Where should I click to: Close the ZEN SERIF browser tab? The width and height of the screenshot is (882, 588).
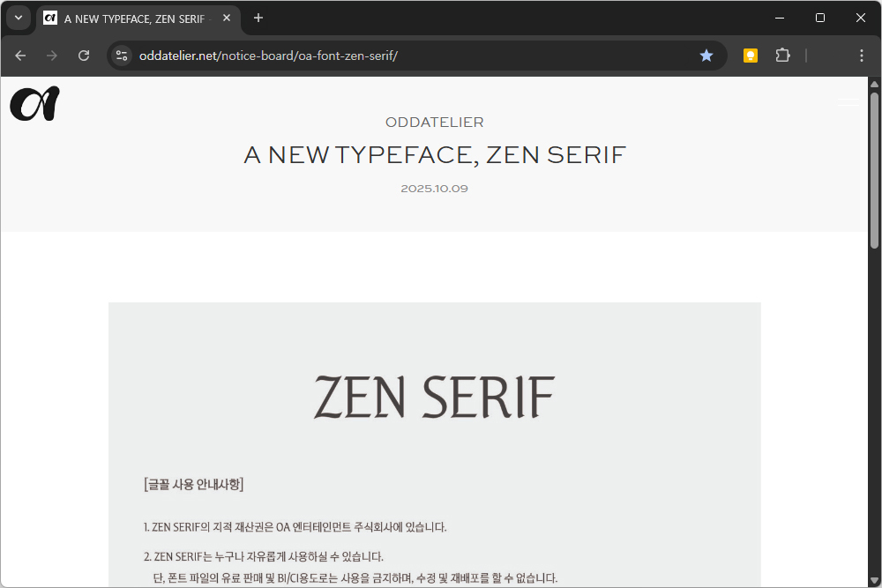tap(227, 18)
